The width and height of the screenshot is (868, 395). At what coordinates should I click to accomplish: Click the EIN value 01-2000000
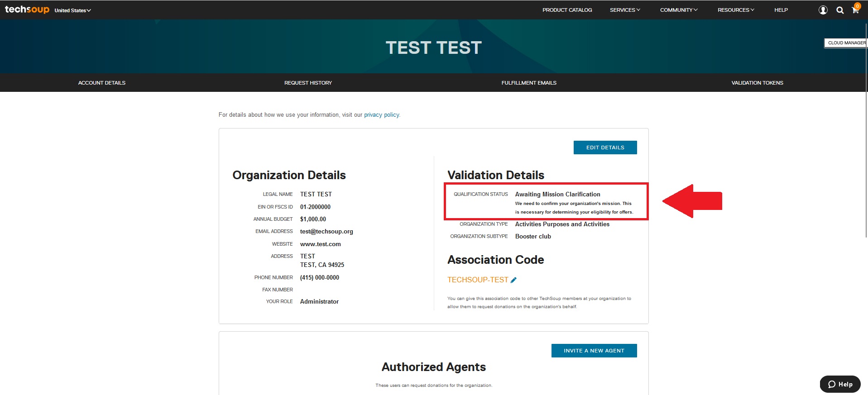(315, 207)
